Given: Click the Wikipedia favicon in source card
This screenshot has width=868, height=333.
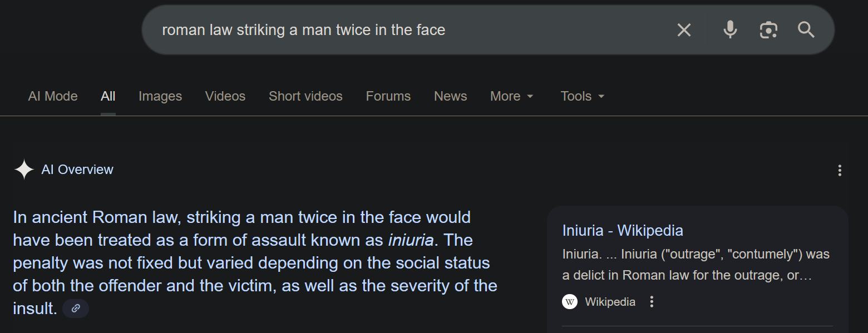Looking at the screenshot, I should click(x=570, y=302).
